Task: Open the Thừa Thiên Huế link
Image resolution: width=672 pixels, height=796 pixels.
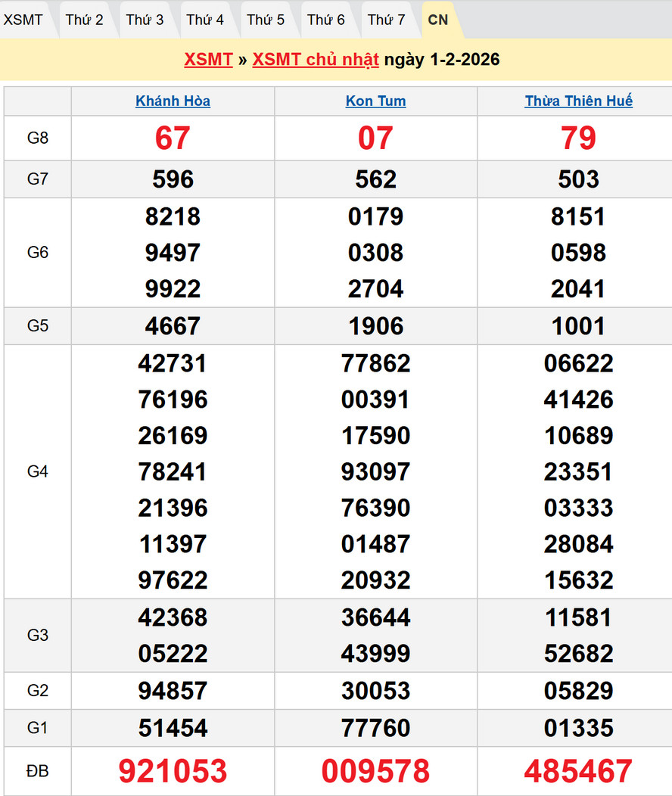Action: click(578, 101)
